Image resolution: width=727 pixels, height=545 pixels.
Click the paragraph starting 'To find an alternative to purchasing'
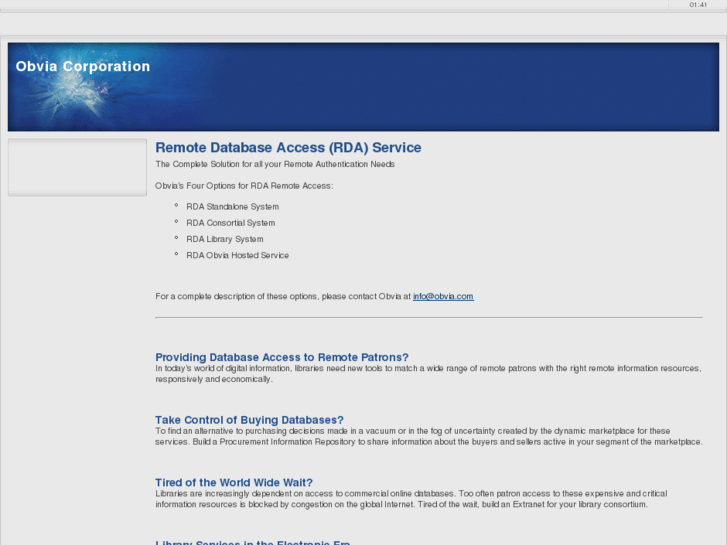[429, 436]
